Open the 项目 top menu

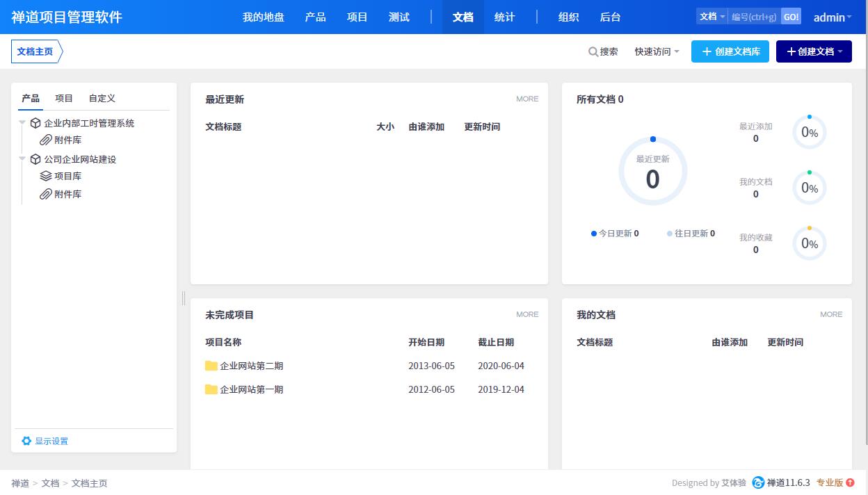(x=357, y=17)
